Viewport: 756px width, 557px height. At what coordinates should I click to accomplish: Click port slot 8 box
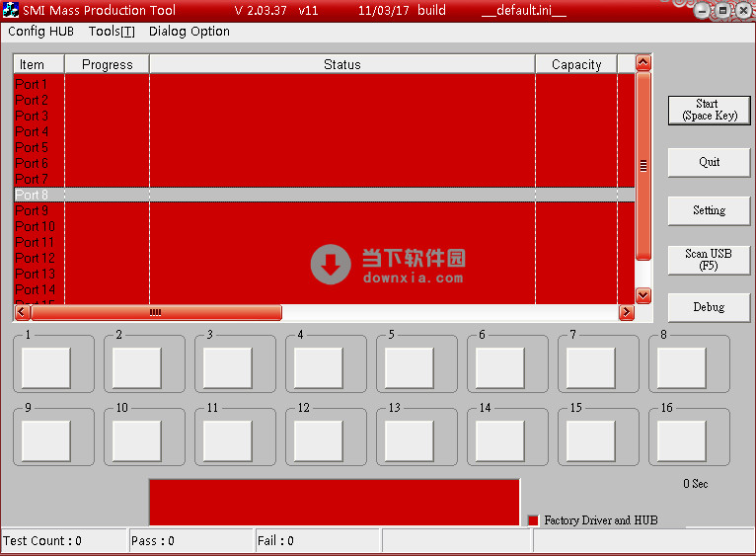682,368
